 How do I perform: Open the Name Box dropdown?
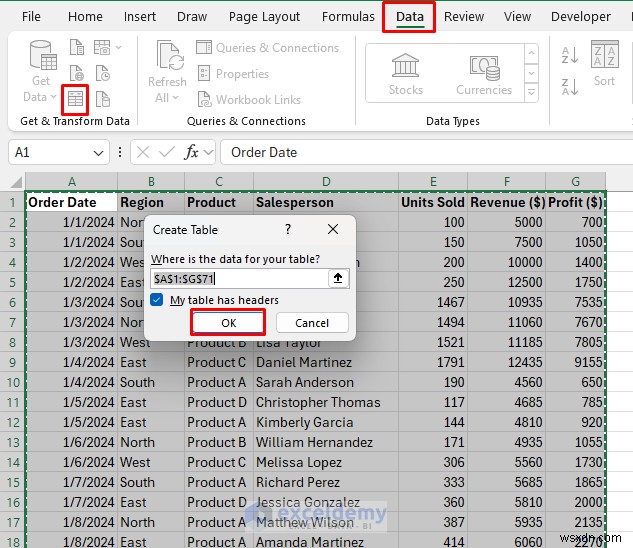click(98, 153)
